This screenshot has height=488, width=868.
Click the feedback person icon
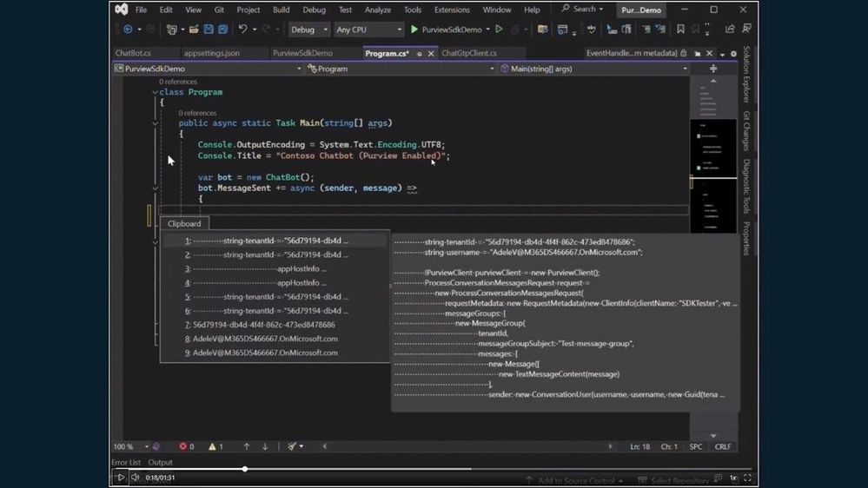746,28
